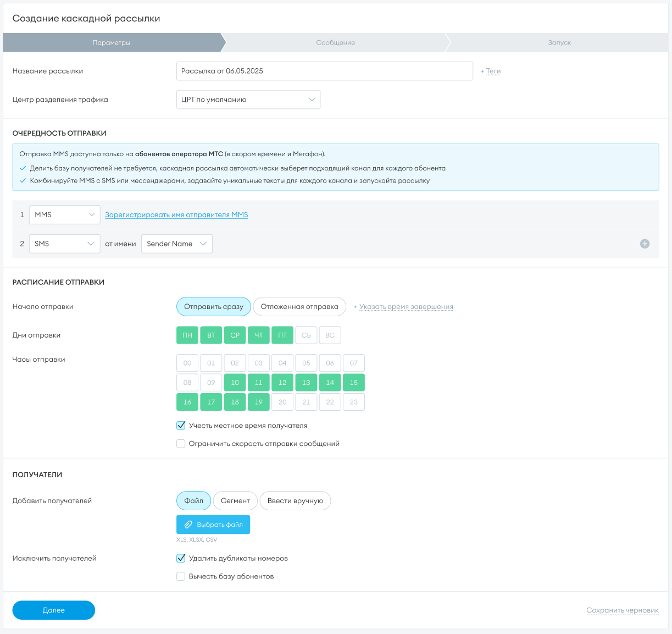Open Зарегистрировать имя отправителя MMS link
Screen dimensions: 672x634
[x=176, y=214]
